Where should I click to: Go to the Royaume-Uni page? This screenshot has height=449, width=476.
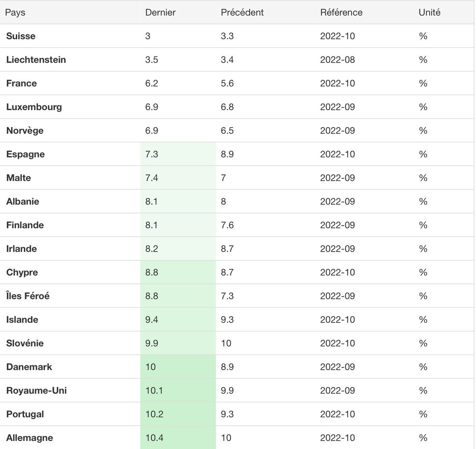36,391
